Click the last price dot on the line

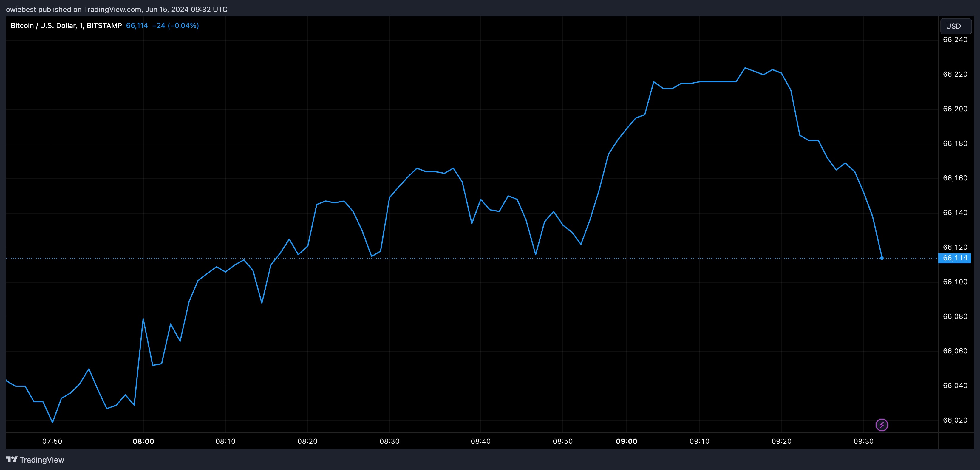[882, 258]
